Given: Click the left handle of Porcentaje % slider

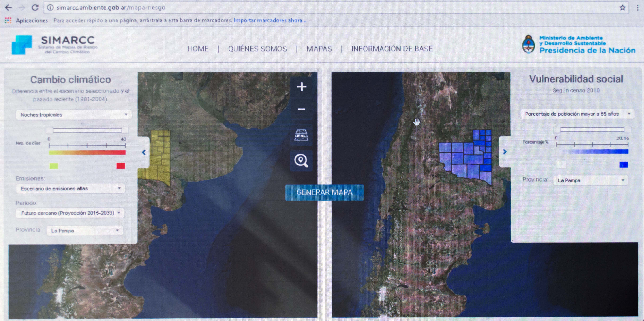Looking at the screenshot, I should (557, 129).
